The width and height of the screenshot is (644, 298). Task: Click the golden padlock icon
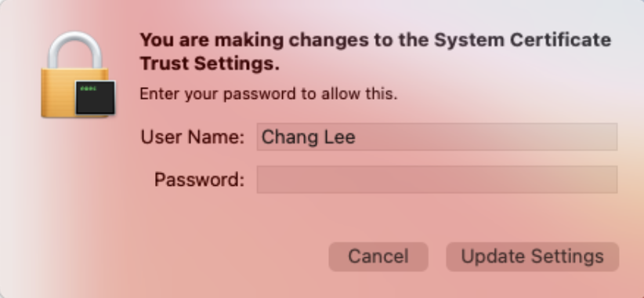(78, 74)
